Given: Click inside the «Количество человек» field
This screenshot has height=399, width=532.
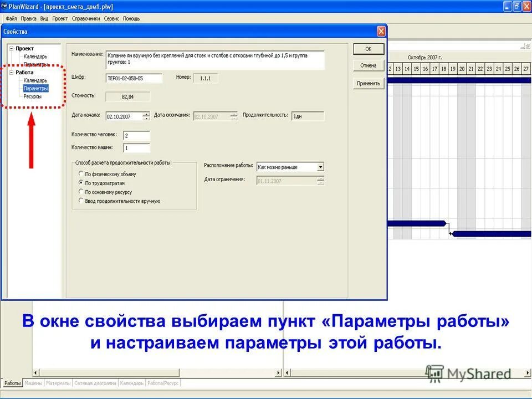Looking at the screenshot, I should pyautogui.click(x=136, y=135).
